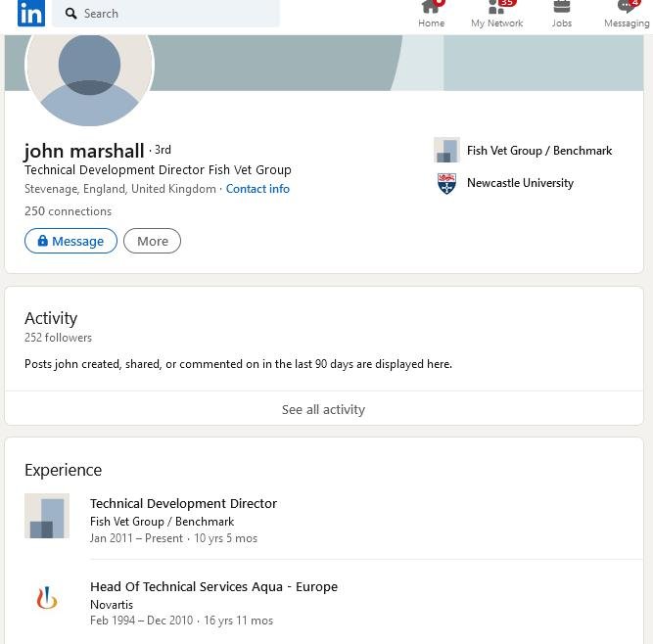Click the Novartis company logo
Screen dimensions: 653x644
(x=47, y=598)
